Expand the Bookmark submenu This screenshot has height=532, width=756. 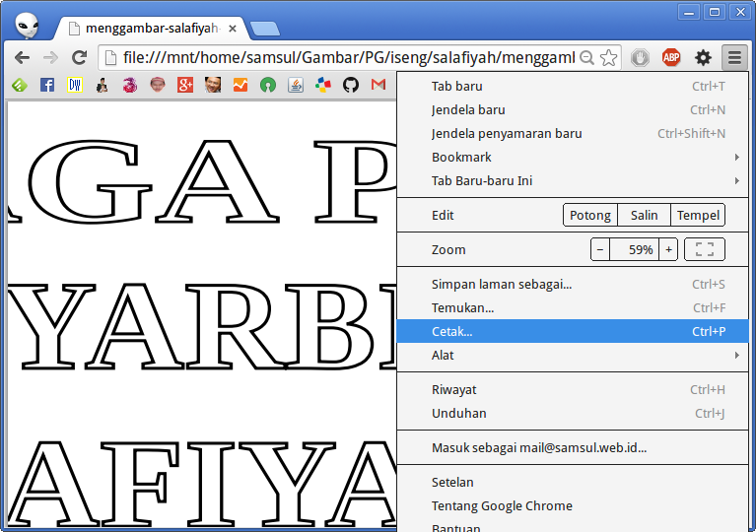[573, 157]
